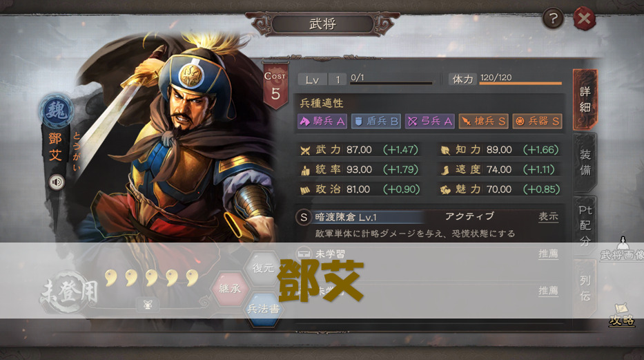Open the 武将画像 portrait icon
The width and height of the screenshot is (644, 360).
(623, 249)
